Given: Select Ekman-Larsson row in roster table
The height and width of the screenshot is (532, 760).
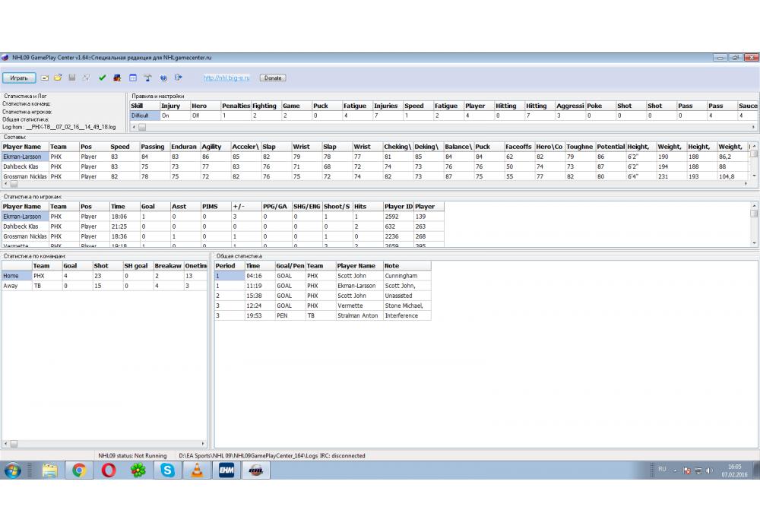Looking at the screenshot, I should click(x=23, y=157).
